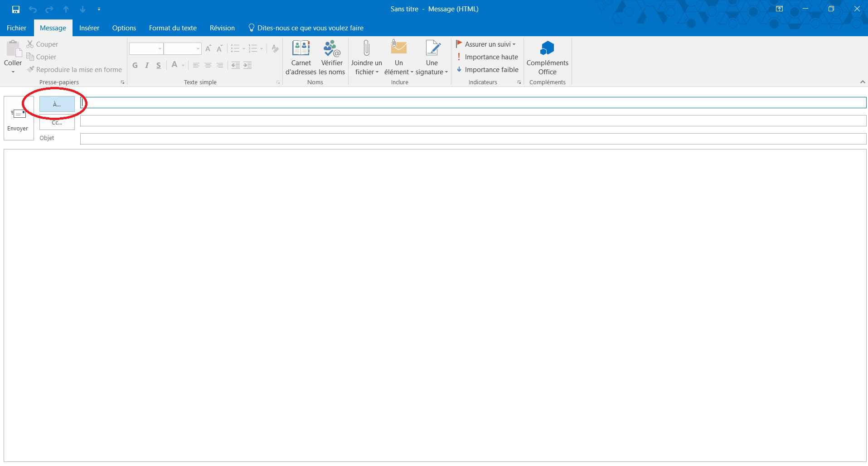Open the Carnet d'adresses address book
The image size is (868, 466).
pyautogui.click(x=301, y=57)
